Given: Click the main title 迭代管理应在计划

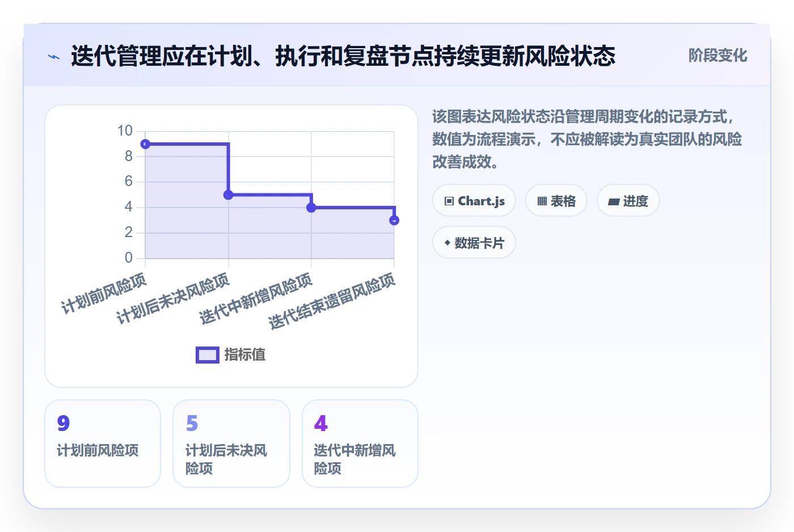Looking at the screenshot, I should [x=343, y=56].
